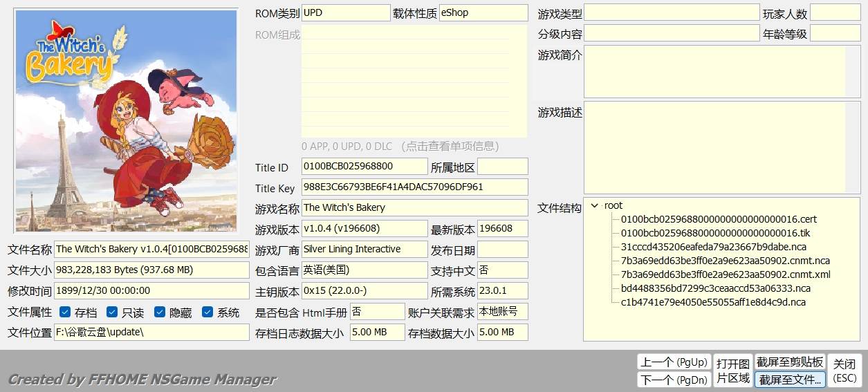
Task: Close the dialog via 关闭 (ESC)
Action: 844,371
